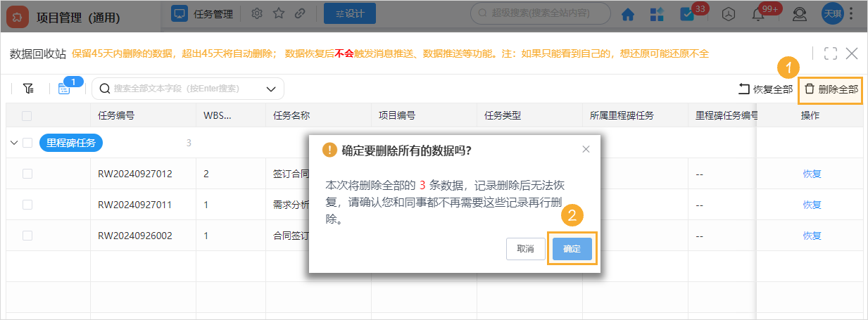Open the to-do checkmark icon with badge 33
This screenshot has width=868, height=320.
coord(687,14)
